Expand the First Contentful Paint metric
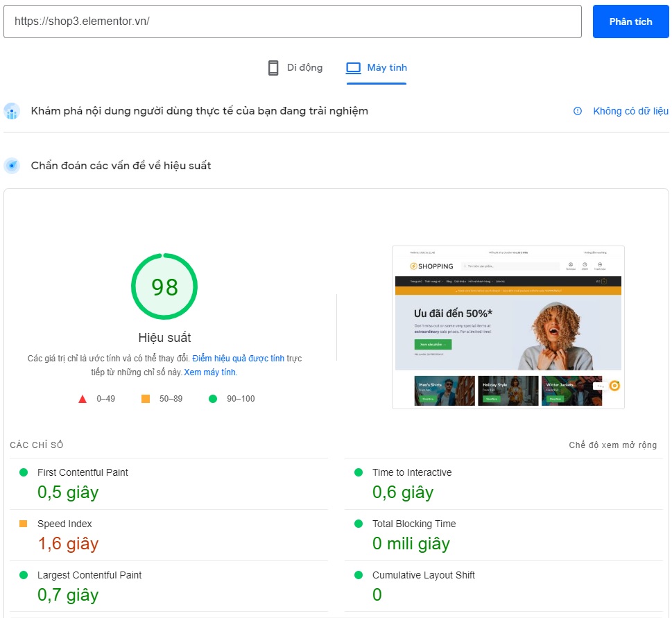 point(83,472)
